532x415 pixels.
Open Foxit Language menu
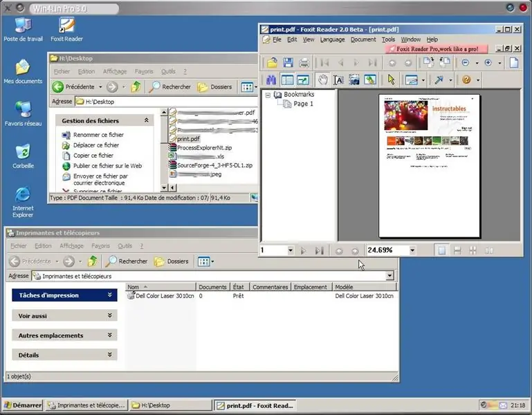332,39
